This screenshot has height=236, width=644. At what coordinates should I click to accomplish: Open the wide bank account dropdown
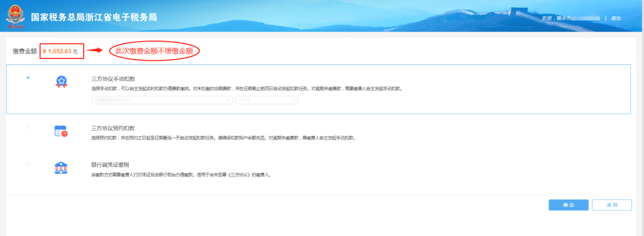(x=162, y=100)
